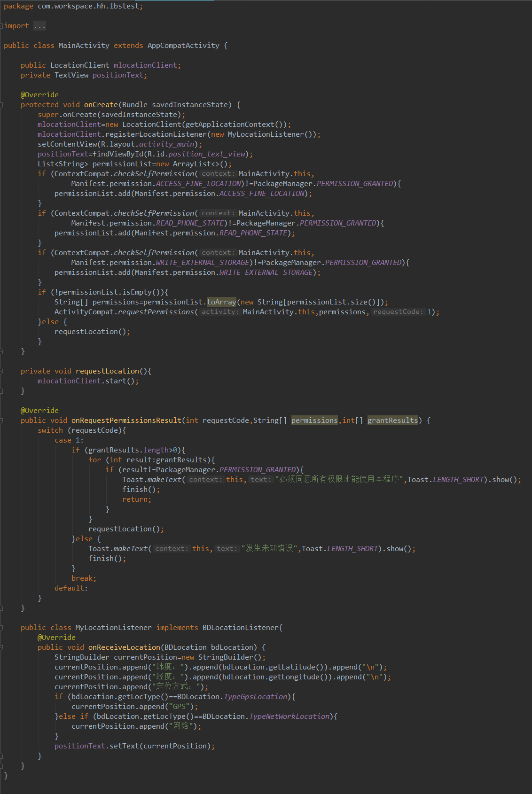
Task: Click the getLongitude() call
Action: pyautogui.click(x=300, y=677)
